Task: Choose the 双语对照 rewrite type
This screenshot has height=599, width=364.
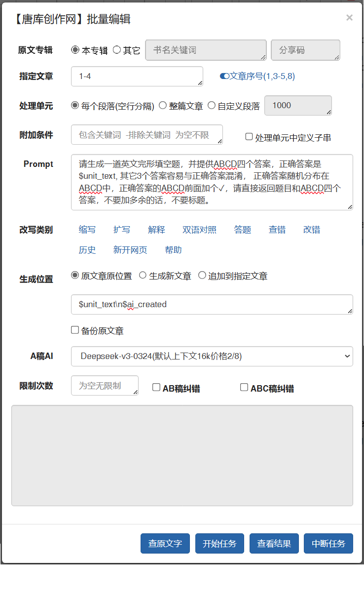Action: tap(199, 230)
